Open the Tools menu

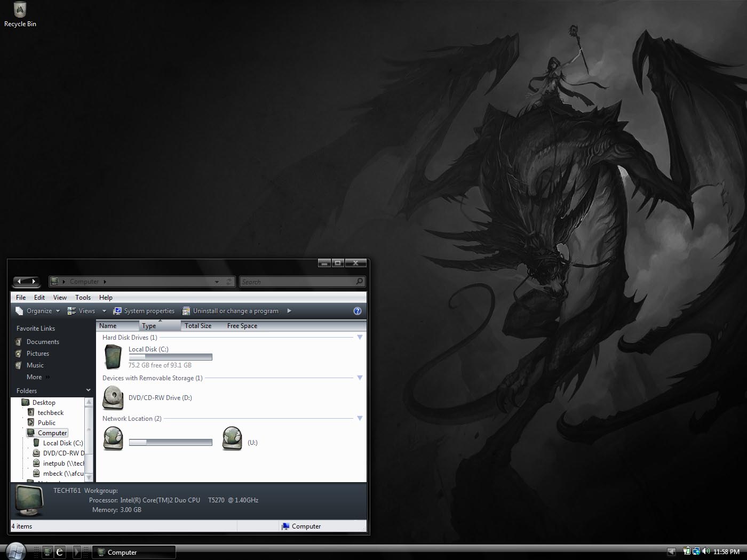(83, 298)
